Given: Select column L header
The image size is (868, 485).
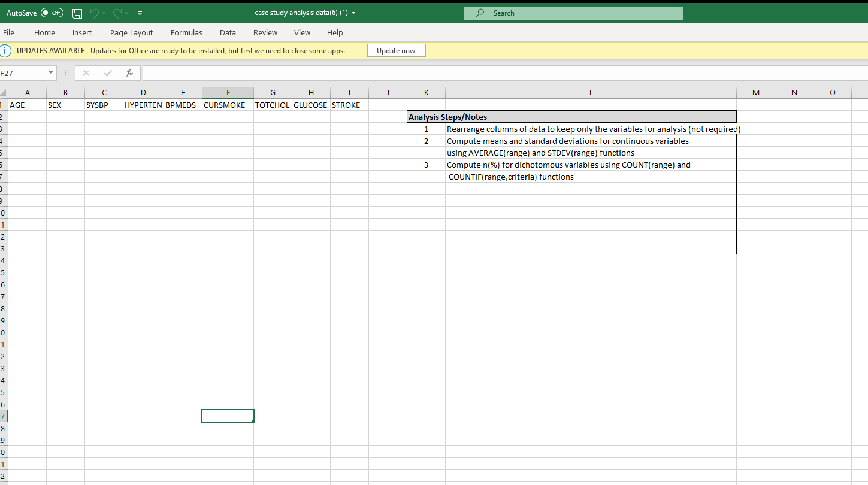Looking at the screenshot, I should [591, 93].
